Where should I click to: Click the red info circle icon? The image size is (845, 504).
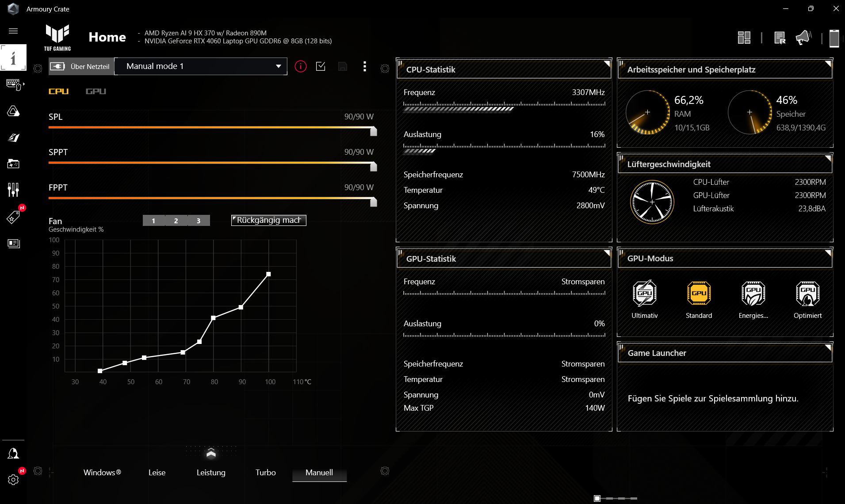tap(301, 66)
